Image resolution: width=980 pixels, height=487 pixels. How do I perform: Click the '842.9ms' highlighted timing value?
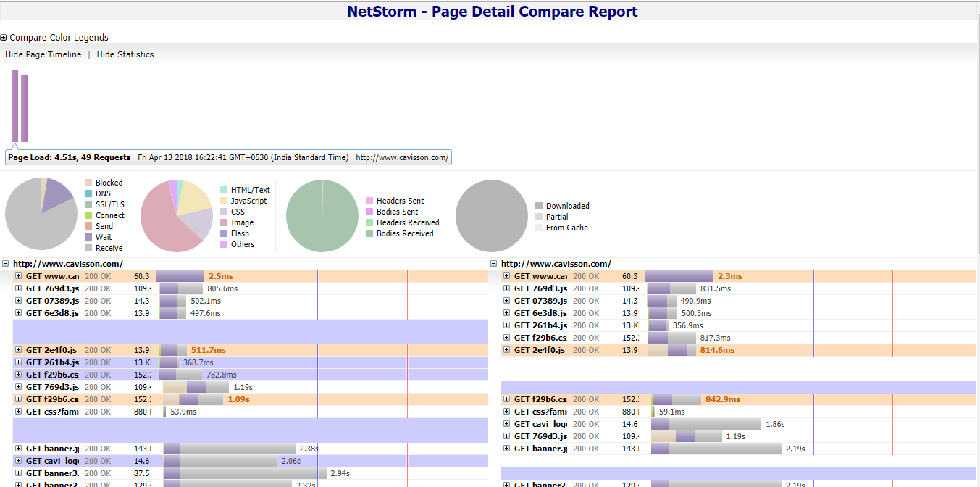click(723, 399)
